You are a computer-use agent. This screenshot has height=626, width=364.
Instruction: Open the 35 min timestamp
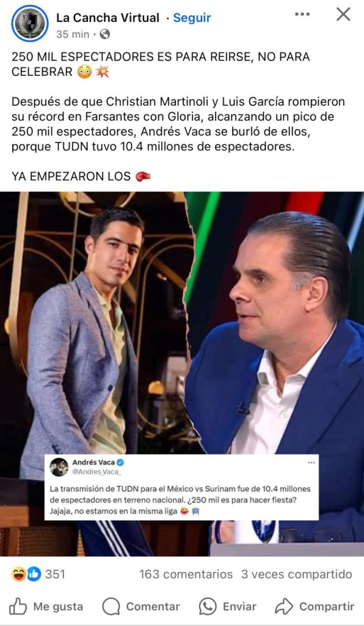point(73,34)
